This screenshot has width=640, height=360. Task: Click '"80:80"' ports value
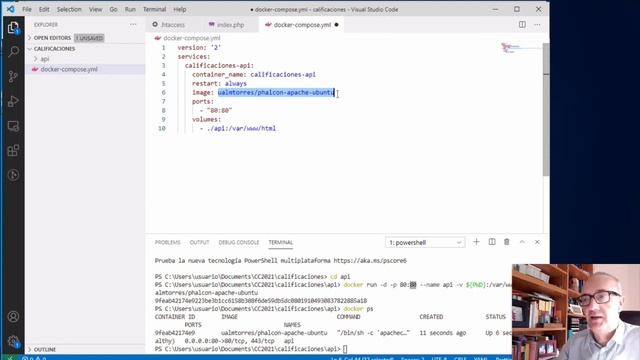[219, 111]
